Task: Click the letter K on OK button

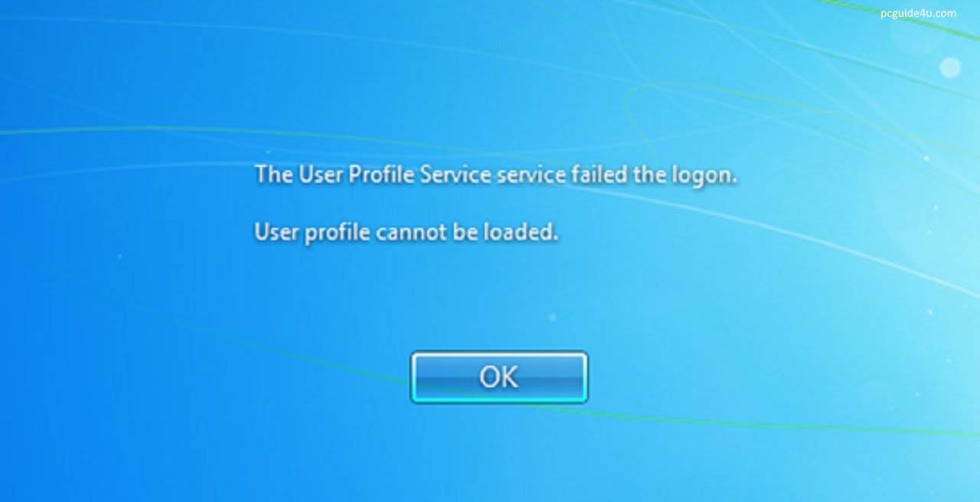Action: point(509,377)
